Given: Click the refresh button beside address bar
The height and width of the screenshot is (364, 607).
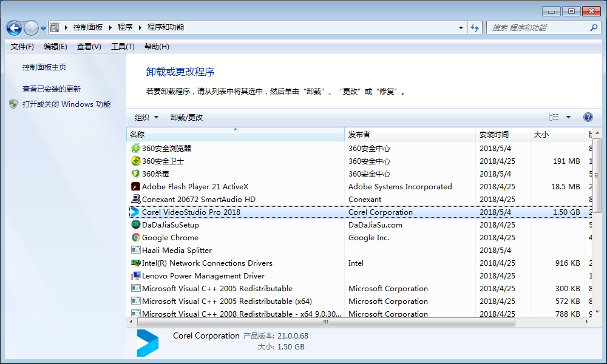Looking at the screenshot, I should [475, 28].
